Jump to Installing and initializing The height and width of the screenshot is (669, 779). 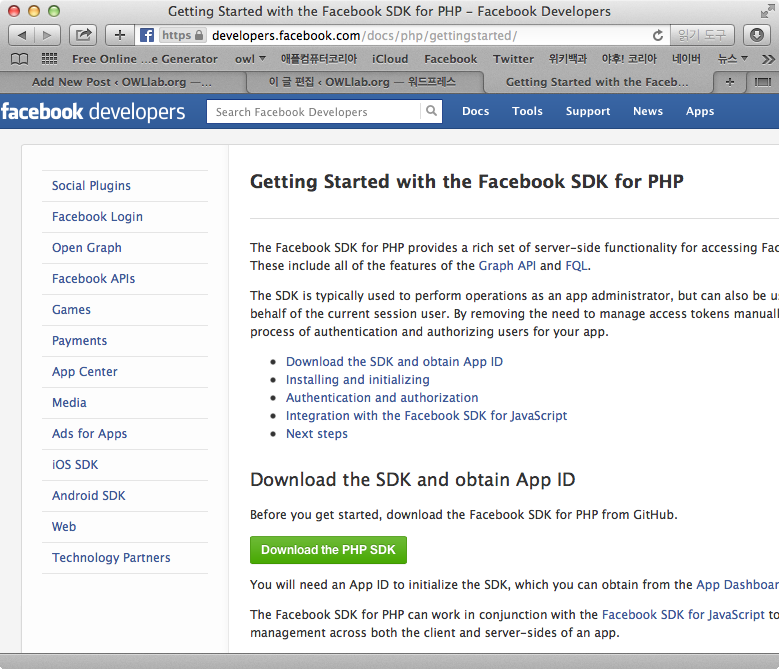click(358, 379)
